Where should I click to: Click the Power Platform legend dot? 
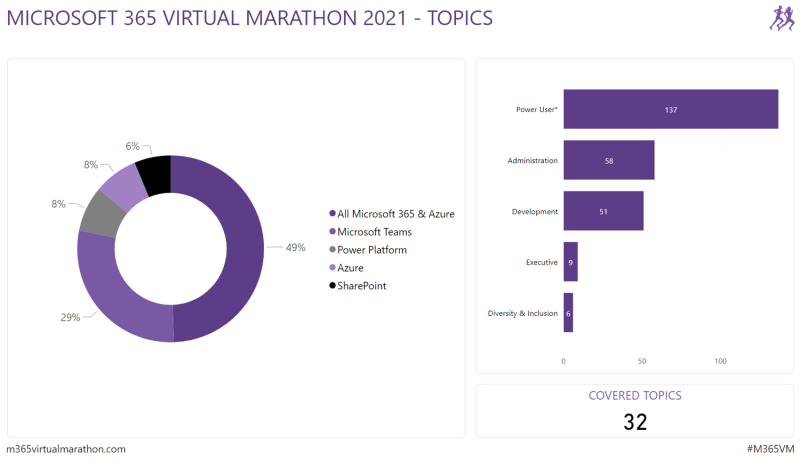tap(332, 249)
